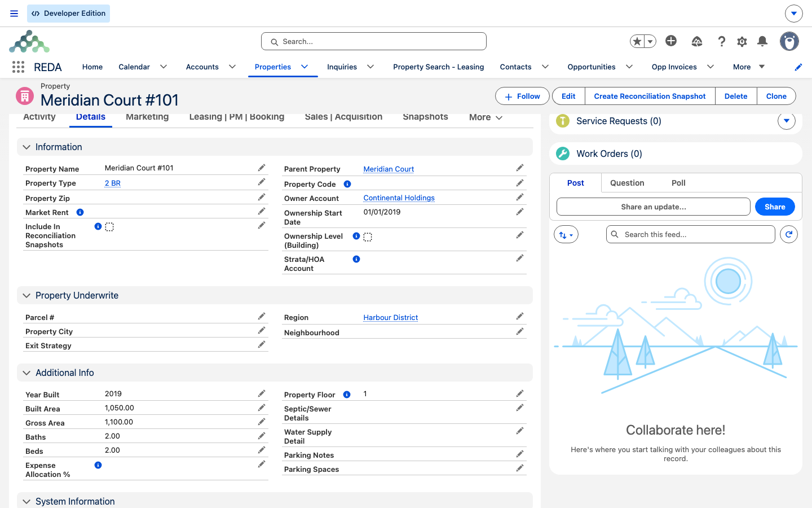Edit the Owner Account pencil icon
The width and height of the screenshot is (812, 508).
pyautogui.click(x=520, y=197)
